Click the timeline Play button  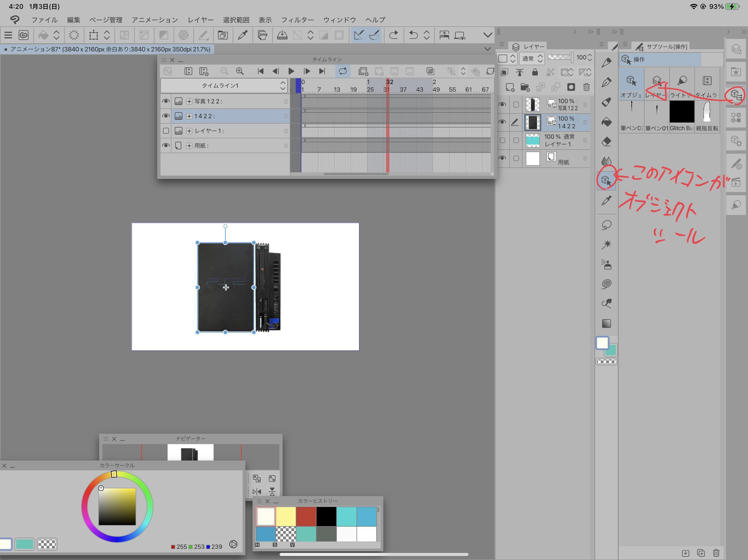(x=291, y=71)
